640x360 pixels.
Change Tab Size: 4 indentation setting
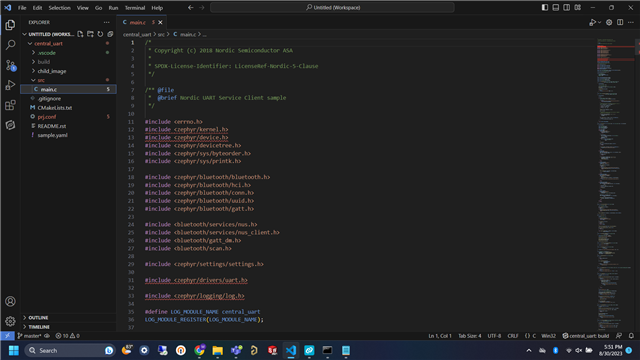pos(469,336)
